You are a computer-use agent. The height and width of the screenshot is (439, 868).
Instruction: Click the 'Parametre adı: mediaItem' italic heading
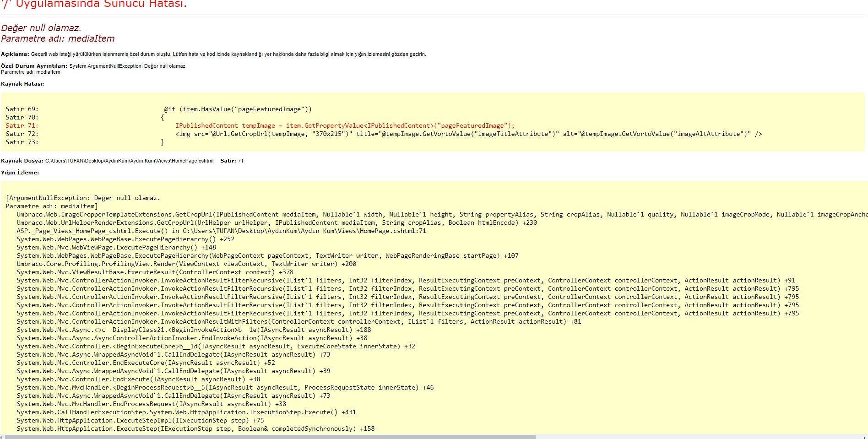[58, 39]
